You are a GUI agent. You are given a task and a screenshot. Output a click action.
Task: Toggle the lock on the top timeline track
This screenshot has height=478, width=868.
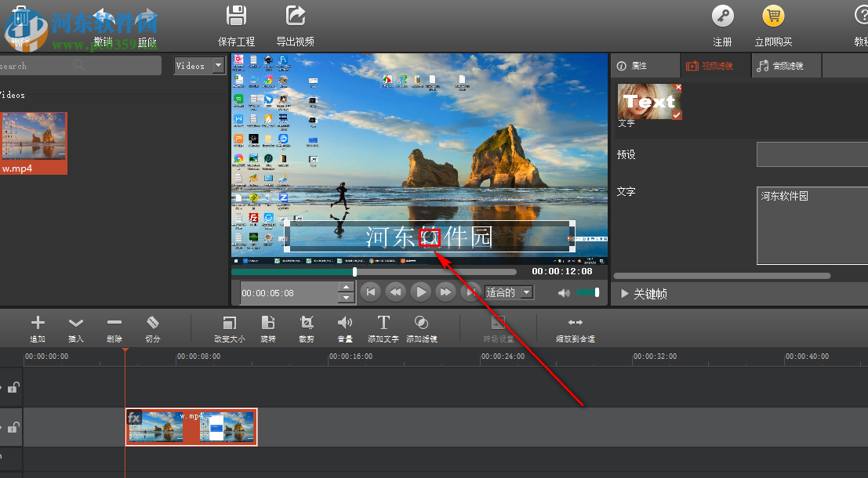coord(12,388)
